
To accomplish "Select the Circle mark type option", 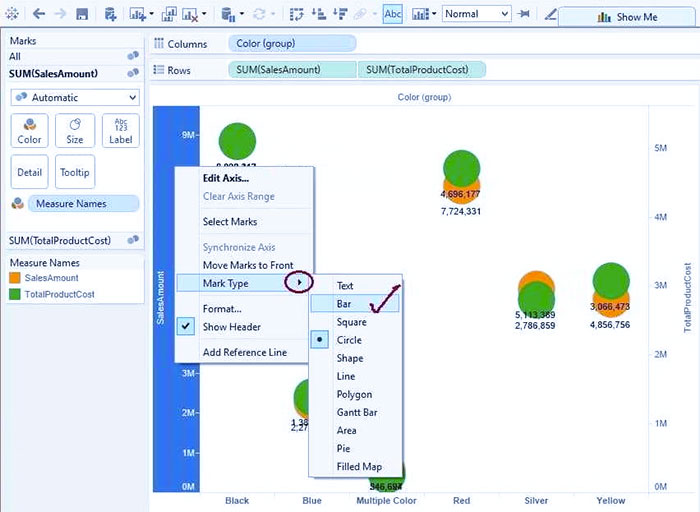I will [x=355, y=340].
